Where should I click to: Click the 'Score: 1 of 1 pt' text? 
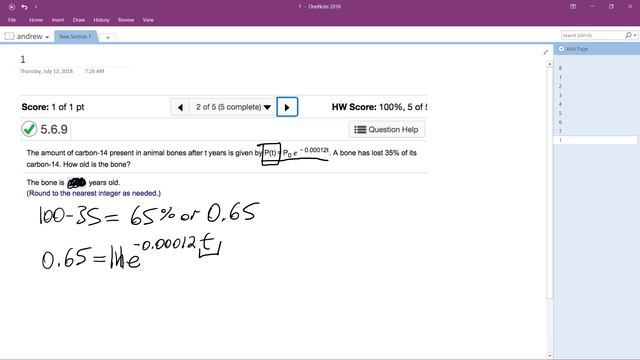pyautogui.click(x=53, y=107)
